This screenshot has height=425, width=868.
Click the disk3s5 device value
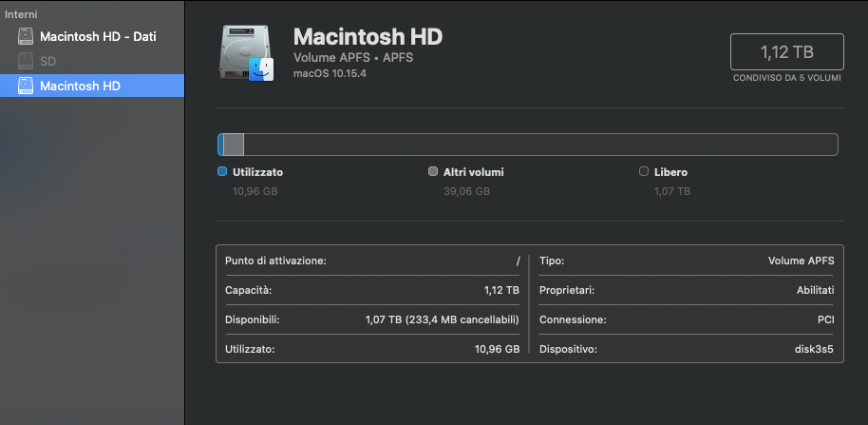[814, 350]
